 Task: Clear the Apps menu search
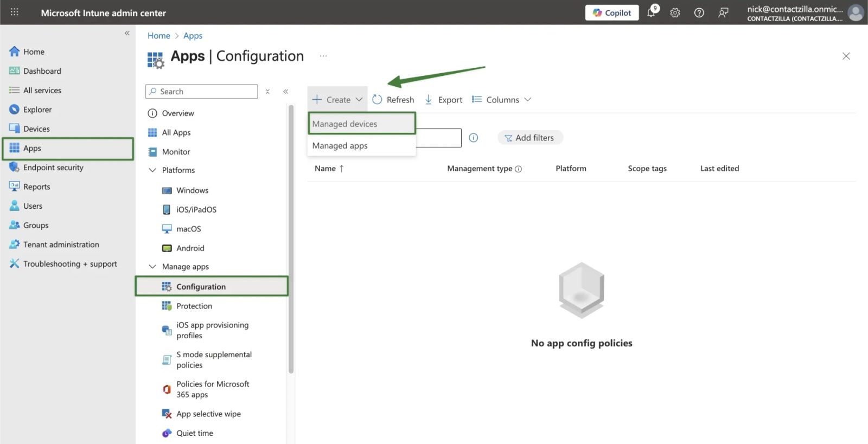click(267, 92)
